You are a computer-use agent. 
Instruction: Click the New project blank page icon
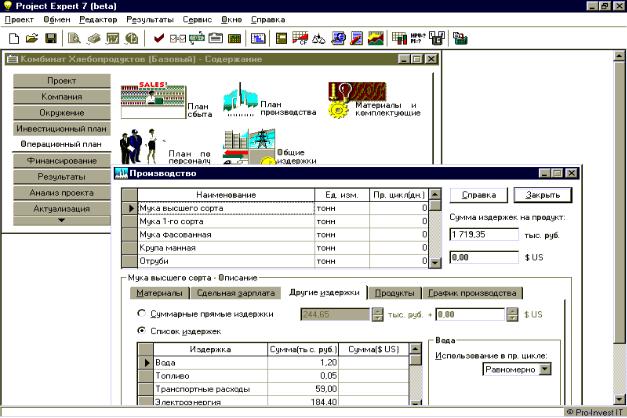14,38
